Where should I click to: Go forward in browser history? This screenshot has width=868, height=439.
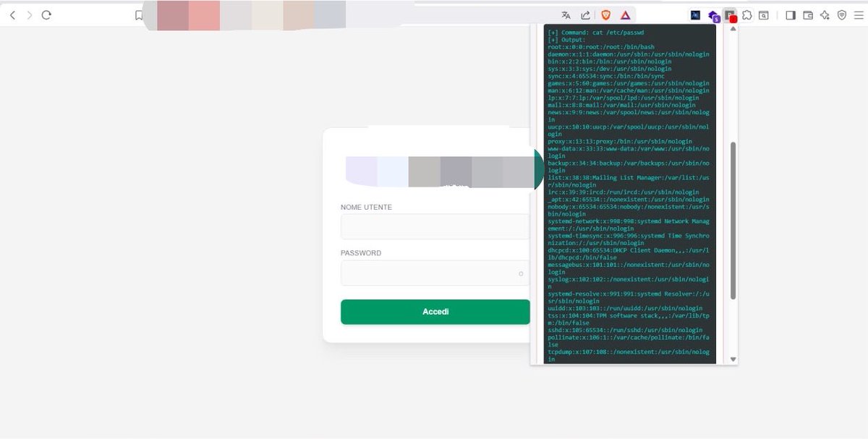[29, 14]
